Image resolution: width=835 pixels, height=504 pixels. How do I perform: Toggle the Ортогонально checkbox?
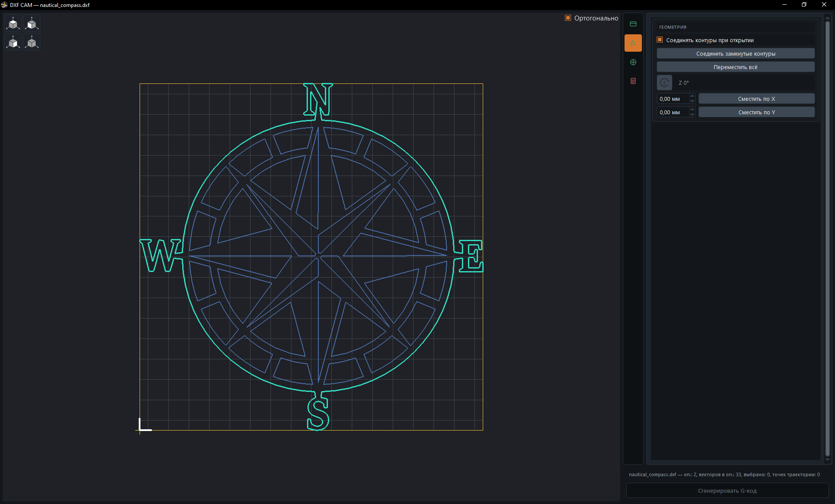pyautogui.click(x=568, y=18)
